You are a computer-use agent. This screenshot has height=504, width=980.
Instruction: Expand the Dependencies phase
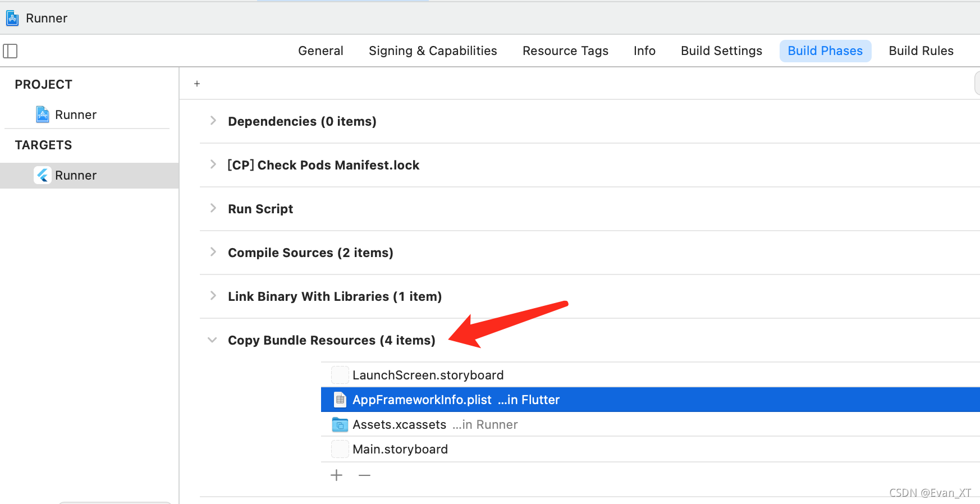pos(213,121)
